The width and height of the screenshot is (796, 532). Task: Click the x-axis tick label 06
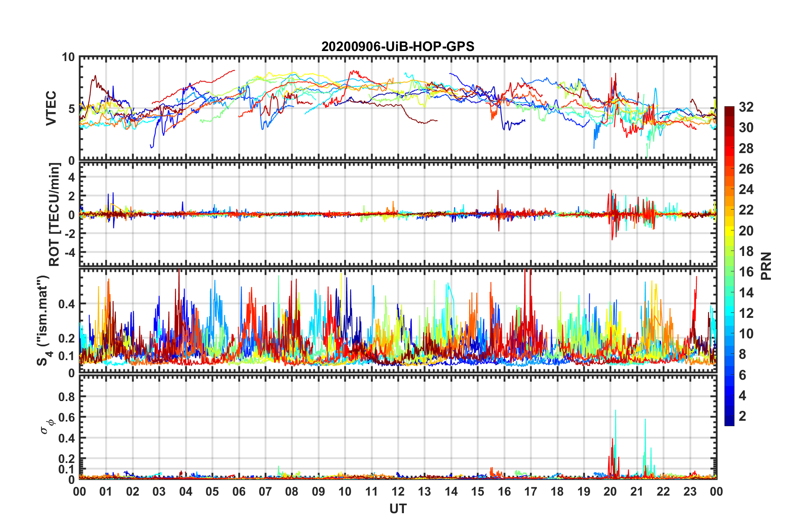click(x=239, y=491)
